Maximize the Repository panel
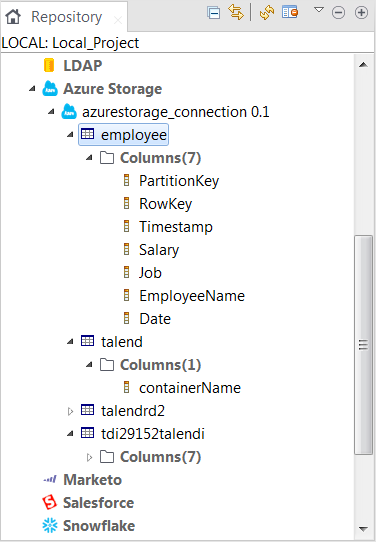The height and width of the screenshot is (542, 376). tap(361, 13)
